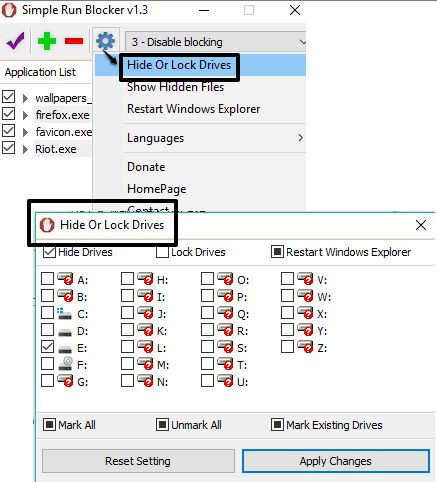
Task: Check the W: drive checkbox
Action: [x=287, y=296]
